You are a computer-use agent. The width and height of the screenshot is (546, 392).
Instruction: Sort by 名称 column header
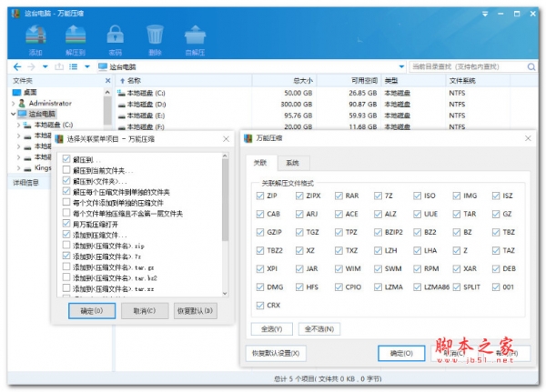click(184, 81)
